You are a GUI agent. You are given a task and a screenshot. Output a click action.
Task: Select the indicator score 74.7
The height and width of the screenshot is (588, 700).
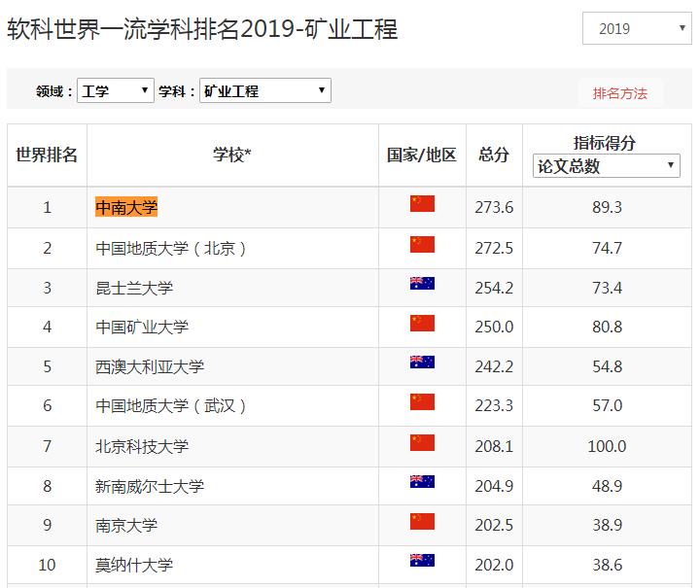click(607, 248)
